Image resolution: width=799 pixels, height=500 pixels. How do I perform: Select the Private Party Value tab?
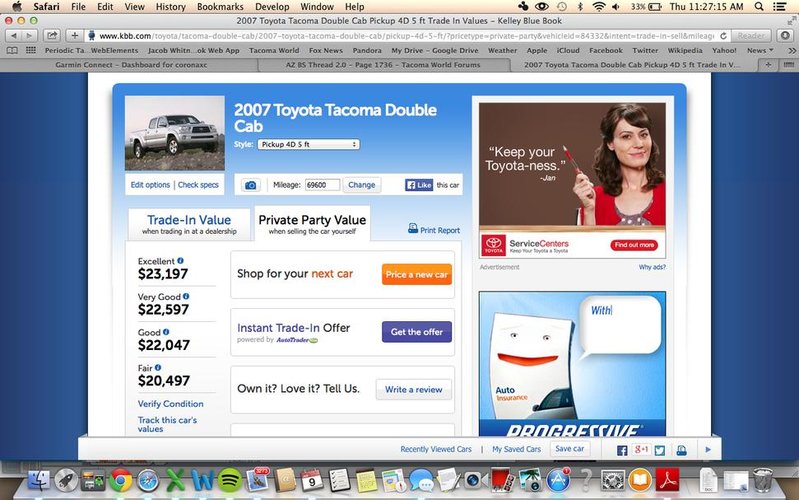pyautogui.click(x=312, y=224)
